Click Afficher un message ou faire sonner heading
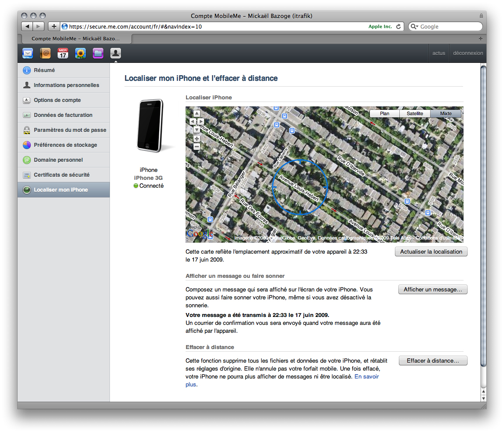The height and width of the screenshot is (433, 504). pos(235,276)
